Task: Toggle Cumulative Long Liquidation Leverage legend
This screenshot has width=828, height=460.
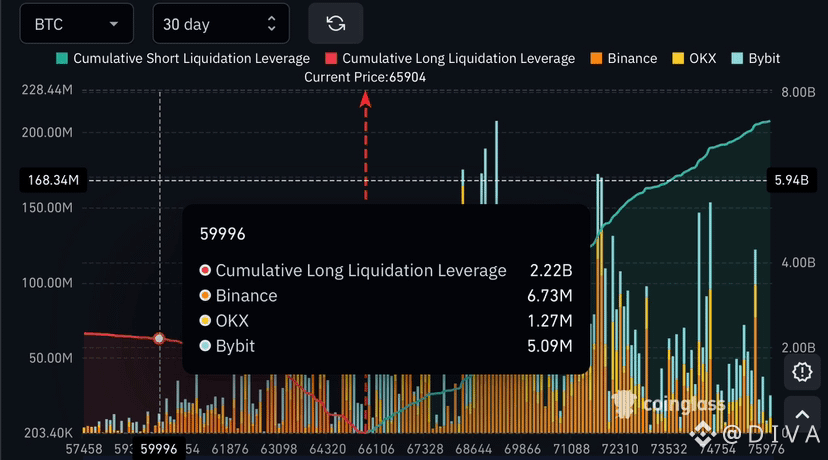Action: tap(450, 58)
